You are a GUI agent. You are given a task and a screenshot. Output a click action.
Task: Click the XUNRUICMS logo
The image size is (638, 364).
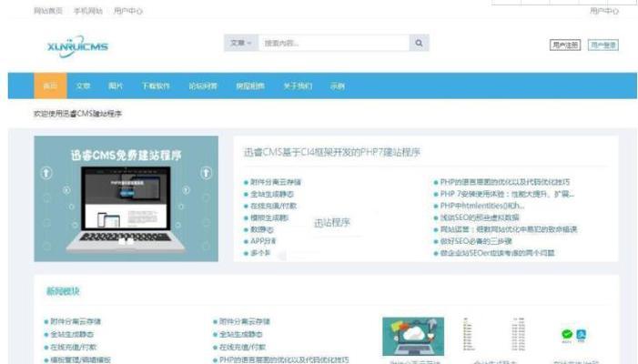77,46
